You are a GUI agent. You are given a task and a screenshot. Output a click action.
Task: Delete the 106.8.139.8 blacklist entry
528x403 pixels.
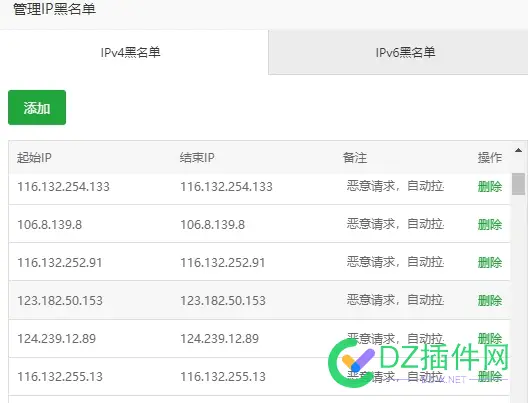click(490, 224)
